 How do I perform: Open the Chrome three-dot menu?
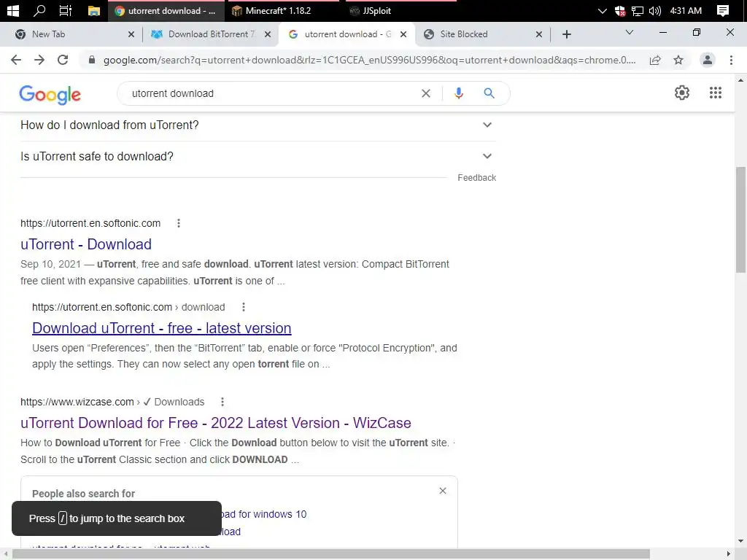(731, 60)
